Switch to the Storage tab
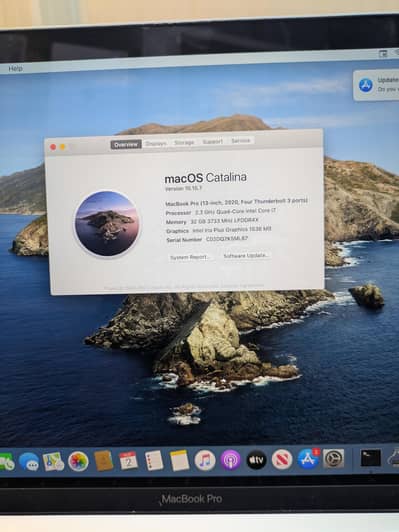This screenshot has width=399, height=532. [x=184, y=142]
